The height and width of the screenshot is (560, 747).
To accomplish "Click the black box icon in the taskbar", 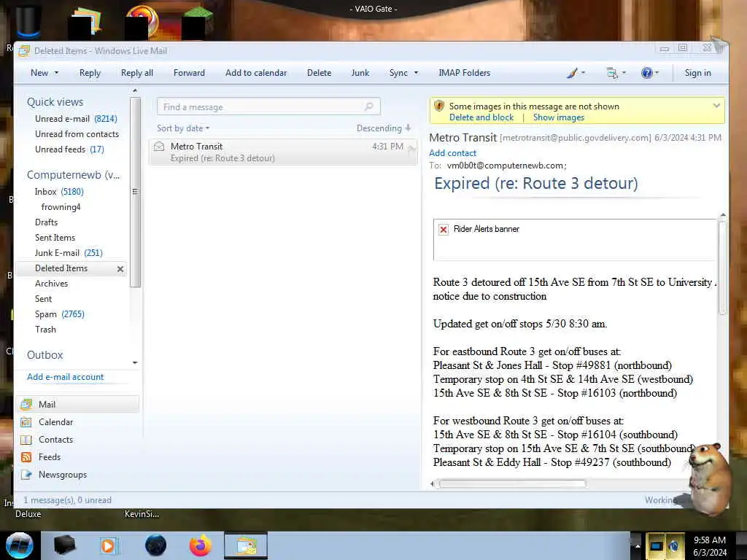I will [64, 545].
